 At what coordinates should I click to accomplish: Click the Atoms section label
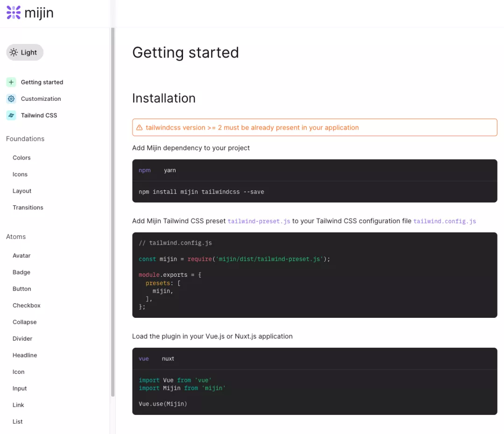point(16,237)
